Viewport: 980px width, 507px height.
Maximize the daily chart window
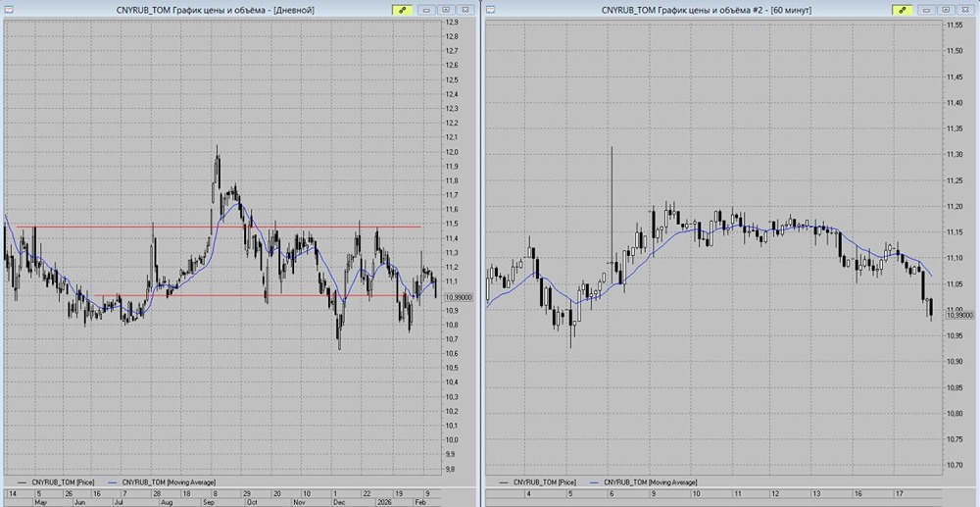pos(446,9)
